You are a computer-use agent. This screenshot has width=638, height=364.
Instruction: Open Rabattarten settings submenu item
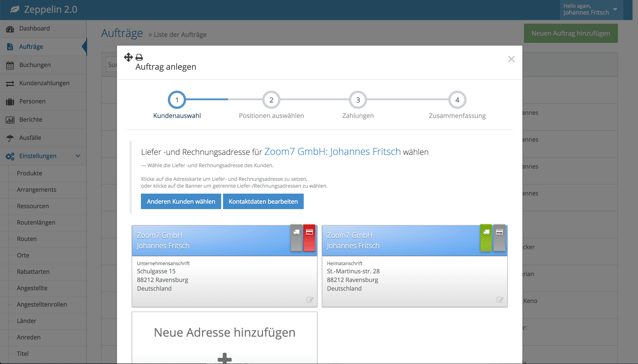[33, 272]
